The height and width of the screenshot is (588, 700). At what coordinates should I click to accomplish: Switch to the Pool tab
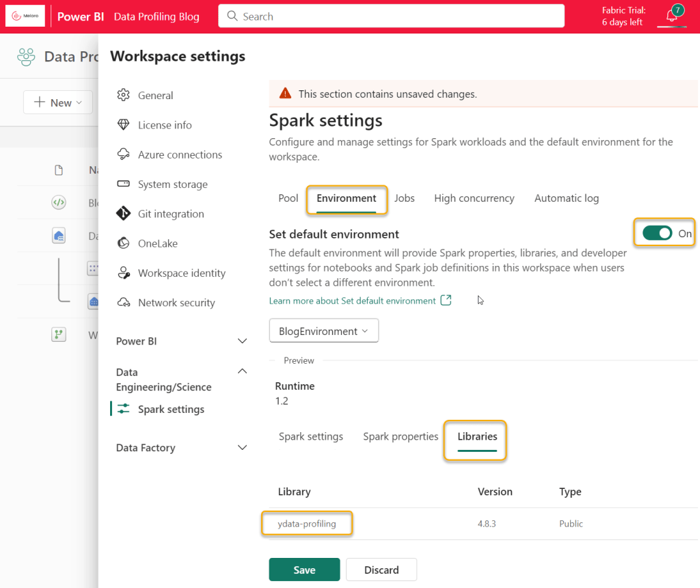point(288,198)
